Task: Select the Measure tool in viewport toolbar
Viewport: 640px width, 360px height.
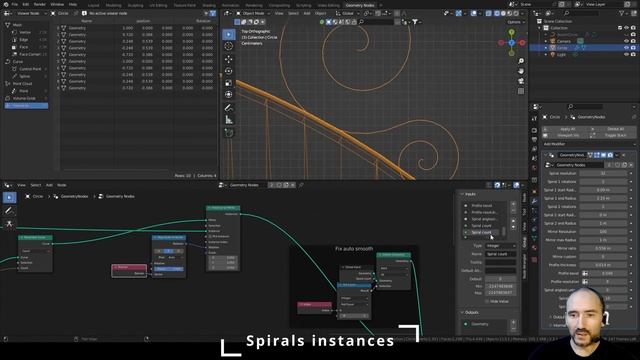Action: tap(229, 120)
